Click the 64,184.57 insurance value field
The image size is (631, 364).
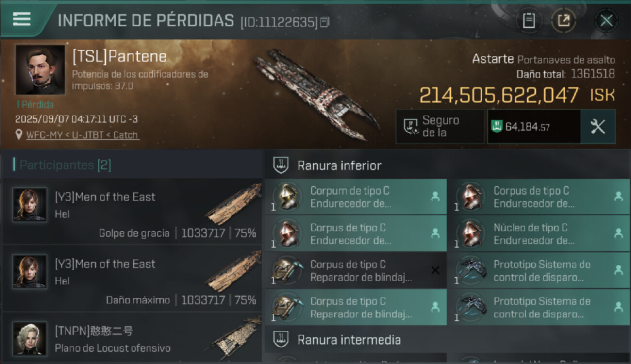[x=533, y=127]
